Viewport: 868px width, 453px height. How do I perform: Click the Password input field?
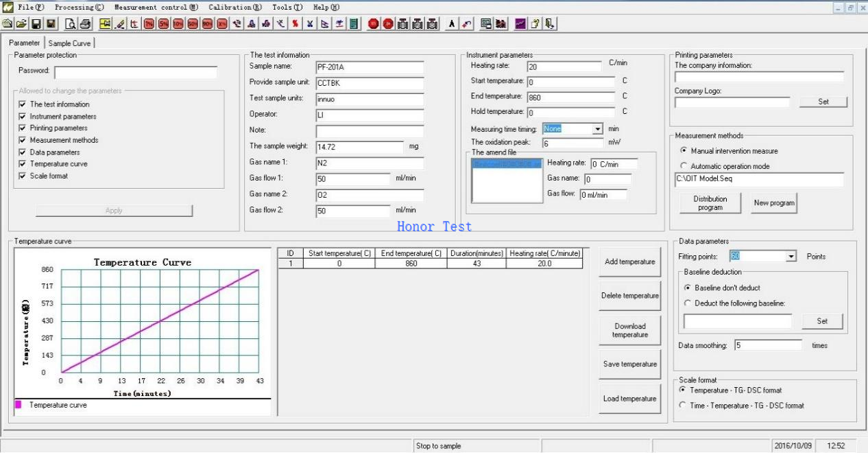(x=136, y=72)
